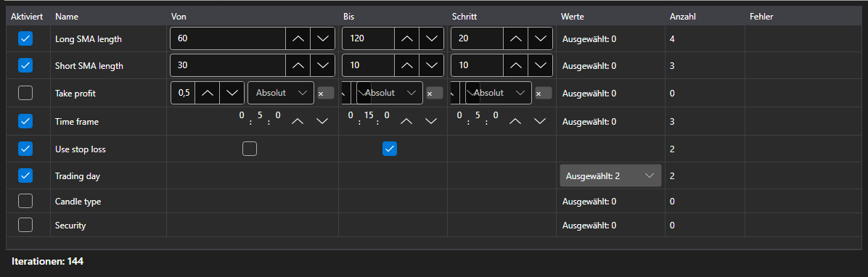This screenshot has height=277, width=868.
Task: Increase Short SMA length Bis value
Action: pos(406,65)
